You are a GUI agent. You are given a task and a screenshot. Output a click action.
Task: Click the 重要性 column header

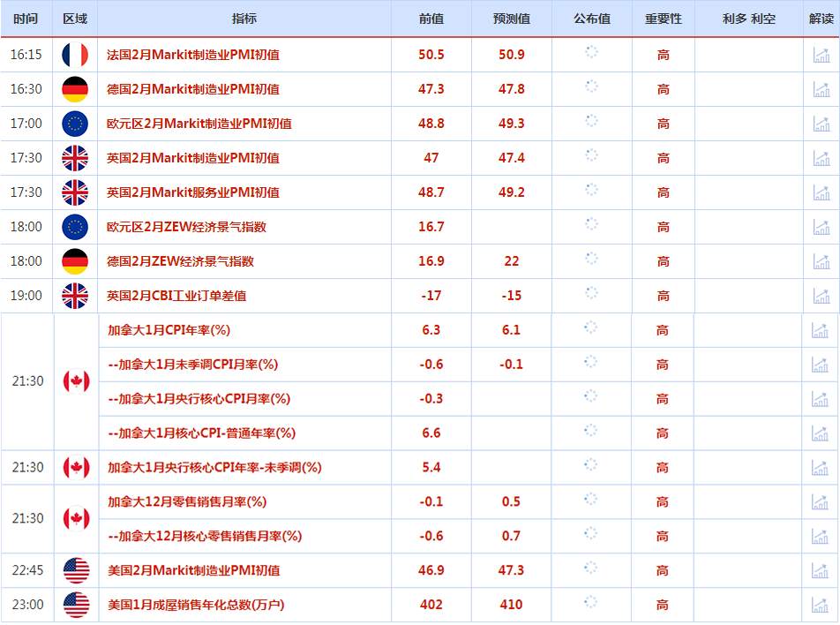pyautogui.click(x=664, y=19)
